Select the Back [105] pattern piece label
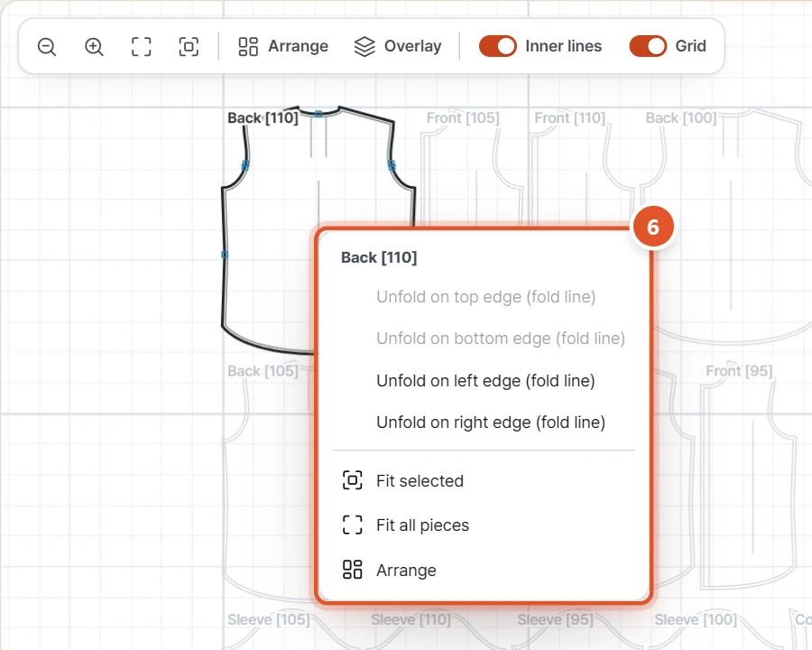 point(263,371)
